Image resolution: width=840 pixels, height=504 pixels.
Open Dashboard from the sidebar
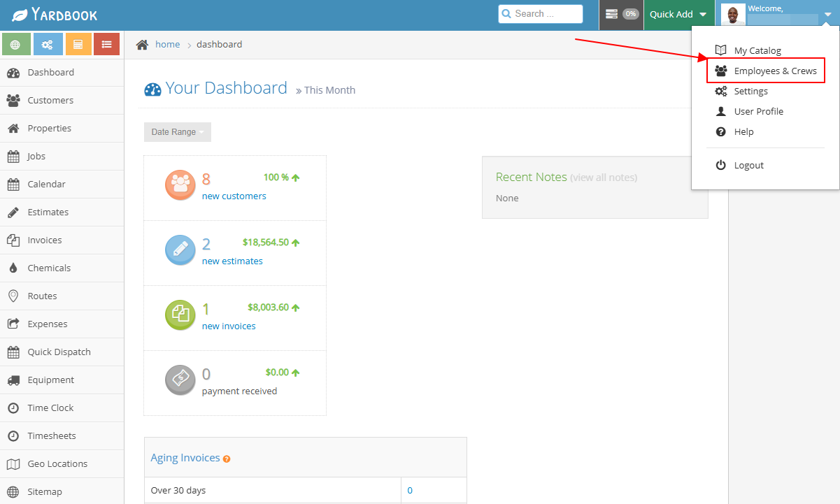click(x=62, y=72)
